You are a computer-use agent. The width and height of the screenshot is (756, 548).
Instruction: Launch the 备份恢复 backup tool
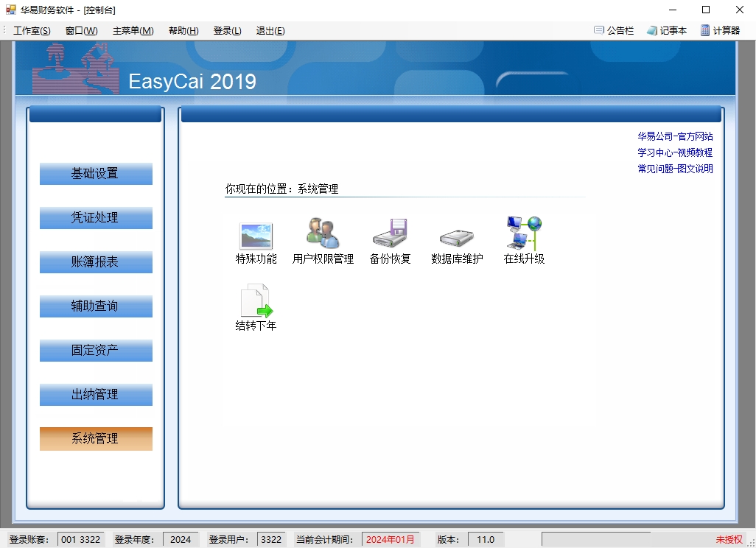pos(390,234)
